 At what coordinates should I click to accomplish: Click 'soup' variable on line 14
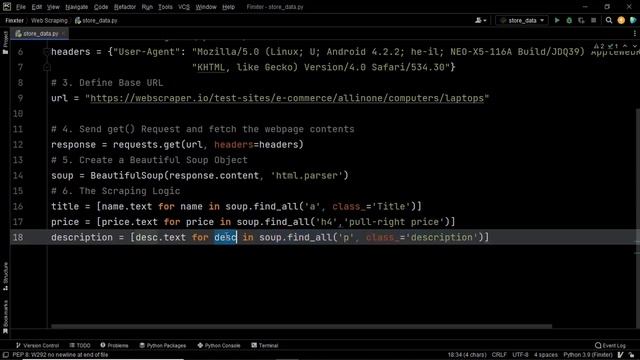62,176
